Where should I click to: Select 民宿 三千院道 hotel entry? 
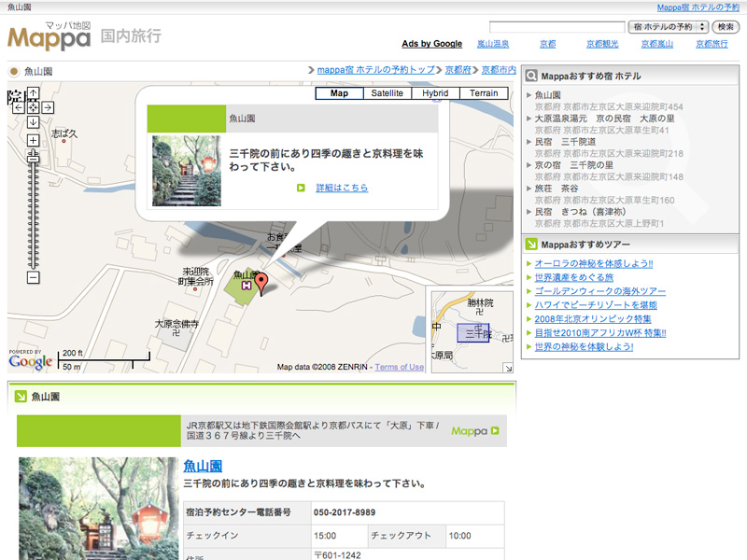(565, 142)
